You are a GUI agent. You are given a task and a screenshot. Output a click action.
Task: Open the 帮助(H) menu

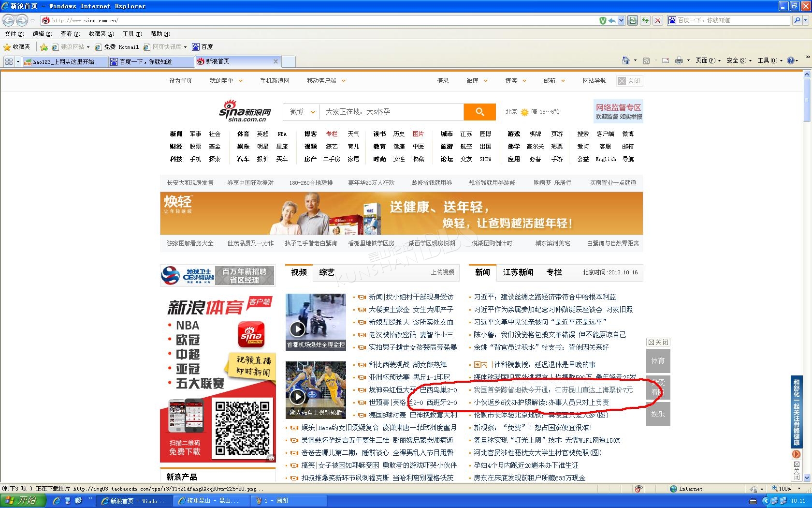coord(160,34)
